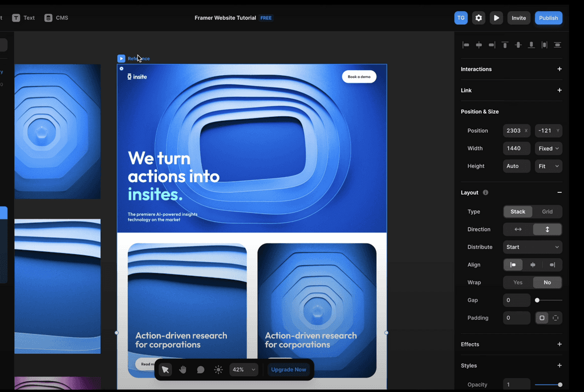Open the Text insert menu
The image size is (584, 392).
click(23, 18)
